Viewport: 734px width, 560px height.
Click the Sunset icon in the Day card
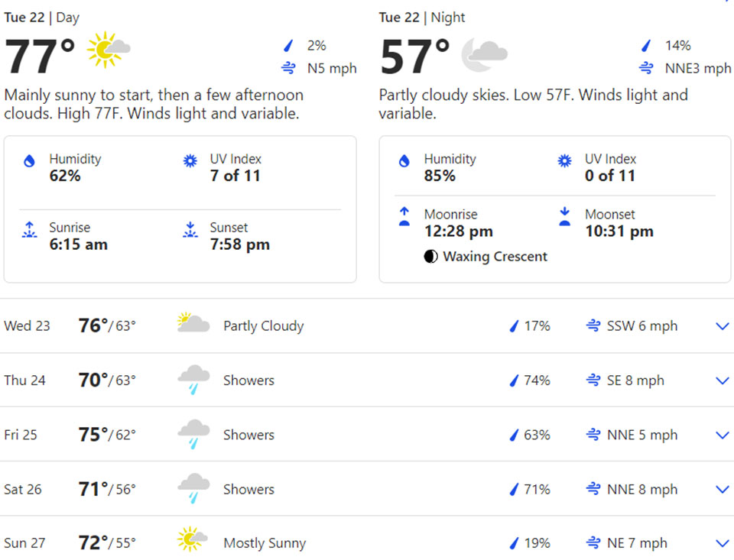click(x=190, y=230)
